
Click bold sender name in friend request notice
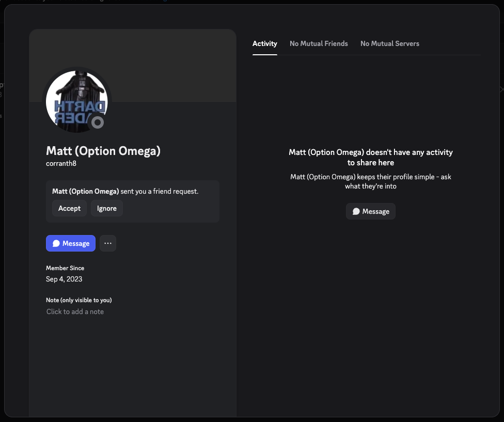tap(86, 191)
